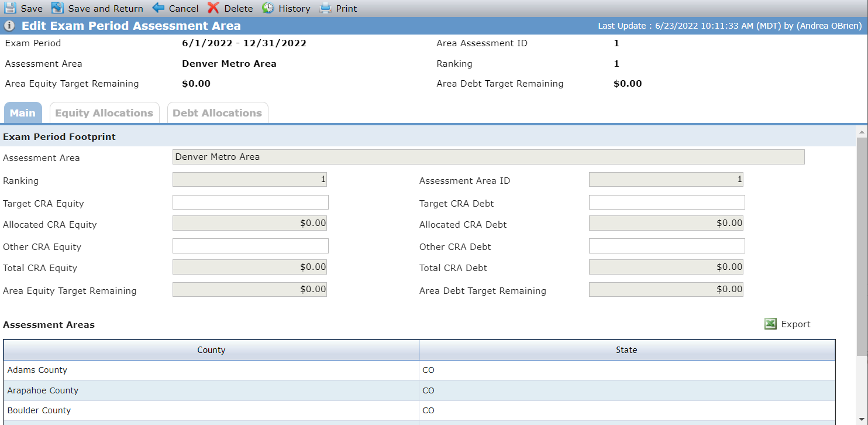Click the Total CRA Debt field
Screen dimensions: 868x425
click(x=666, y=267)
